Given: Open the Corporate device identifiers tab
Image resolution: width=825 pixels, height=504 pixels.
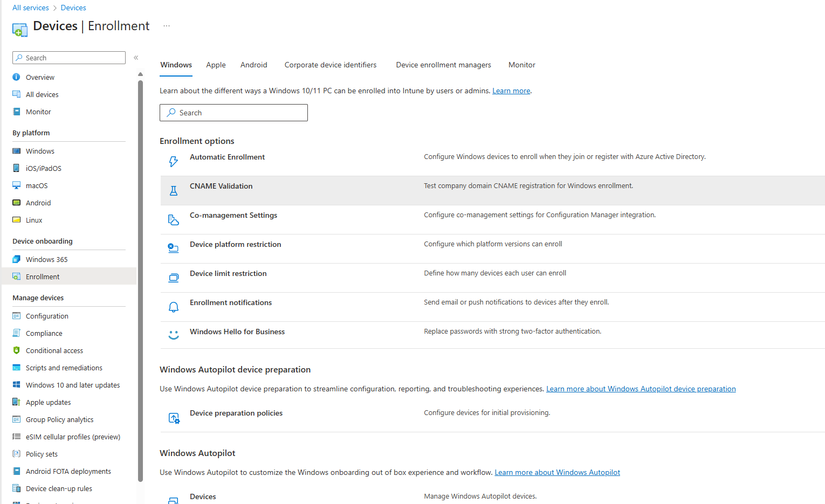Looking at the screenshot, I should 330,65.
